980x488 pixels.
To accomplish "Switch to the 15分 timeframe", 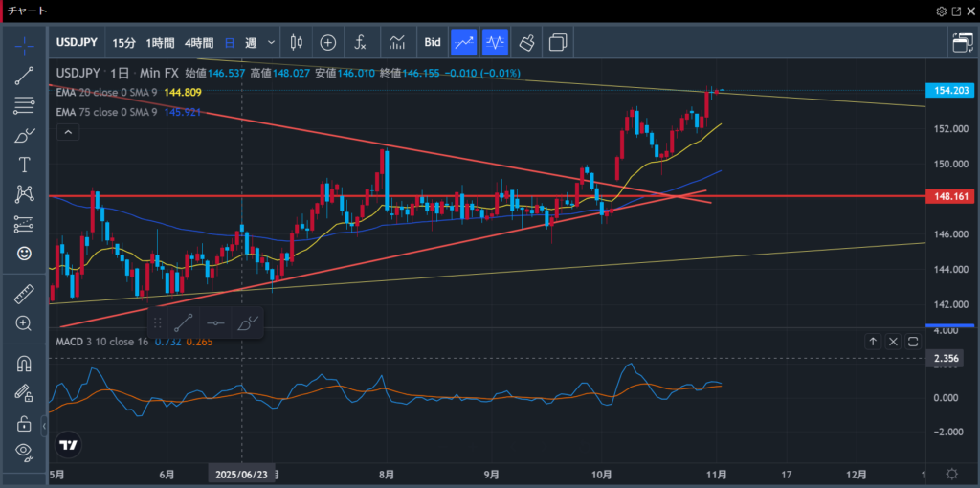I will coord(123,42).
